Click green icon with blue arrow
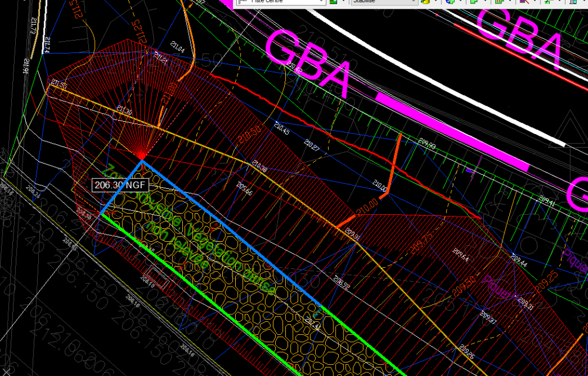The width and height of the screenshot is (588, 376). [450, 2]
